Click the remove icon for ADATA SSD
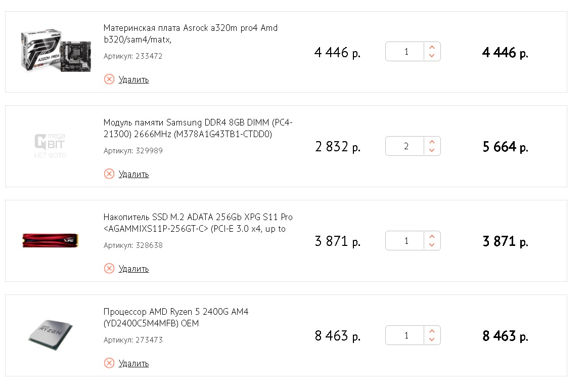Screen dimensions: 588x383 click(109, 268)
